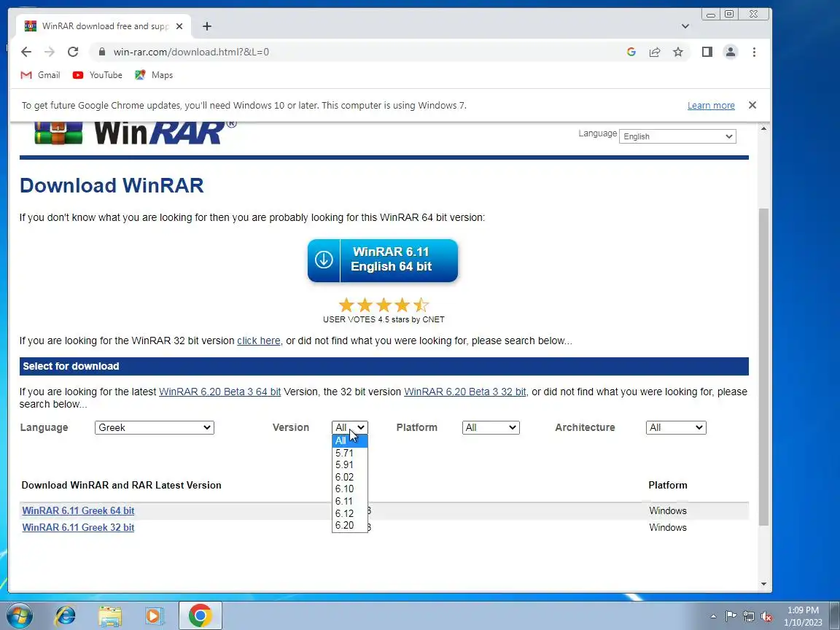Open the Greek language dropdown

click(155, 427)
